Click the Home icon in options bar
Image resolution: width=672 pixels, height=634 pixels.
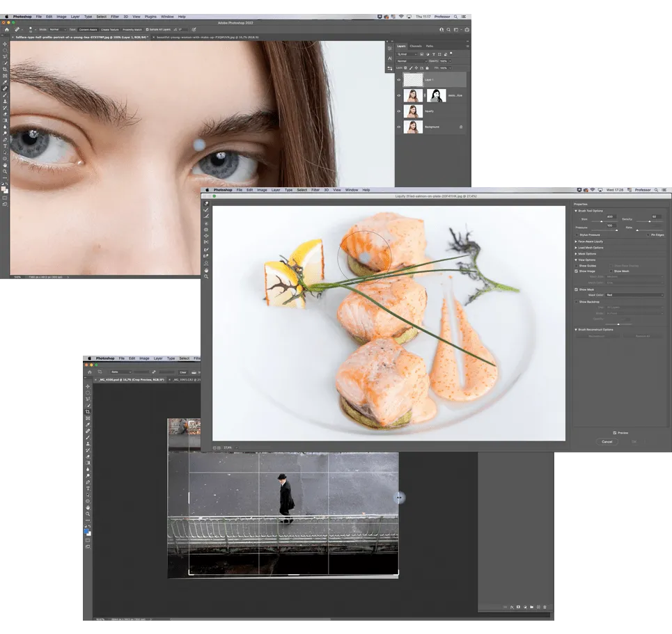pyautogui.click(x=7, y=30)
